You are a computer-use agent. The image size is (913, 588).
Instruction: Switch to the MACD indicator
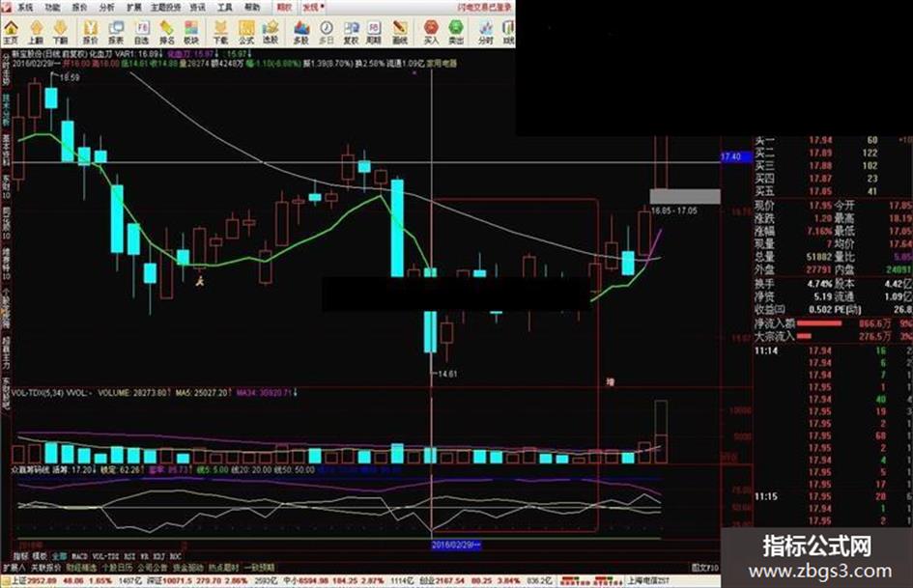(78, 556)
